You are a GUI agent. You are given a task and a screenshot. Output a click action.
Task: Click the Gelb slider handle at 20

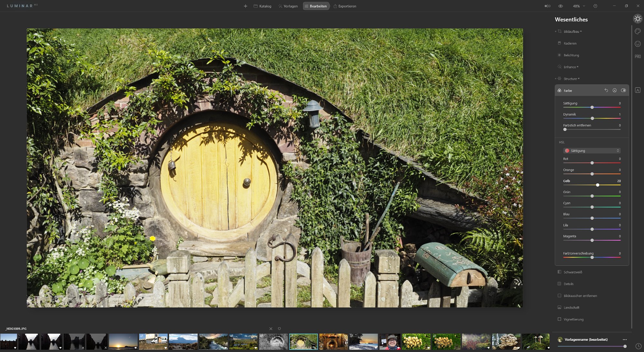pos(598,185)
